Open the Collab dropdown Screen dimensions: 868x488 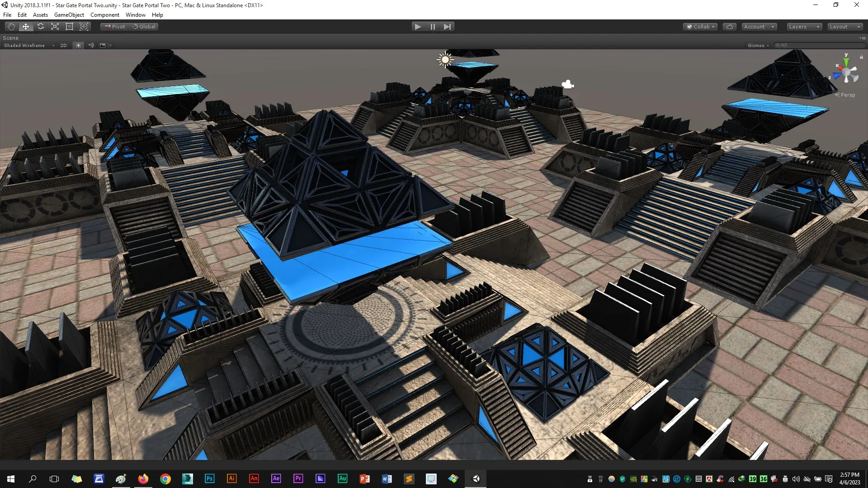click(x=700, y=27)
